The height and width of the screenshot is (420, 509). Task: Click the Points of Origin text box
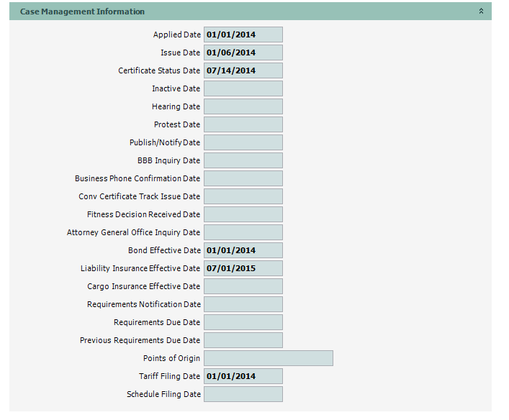click(x=268, y=358)
